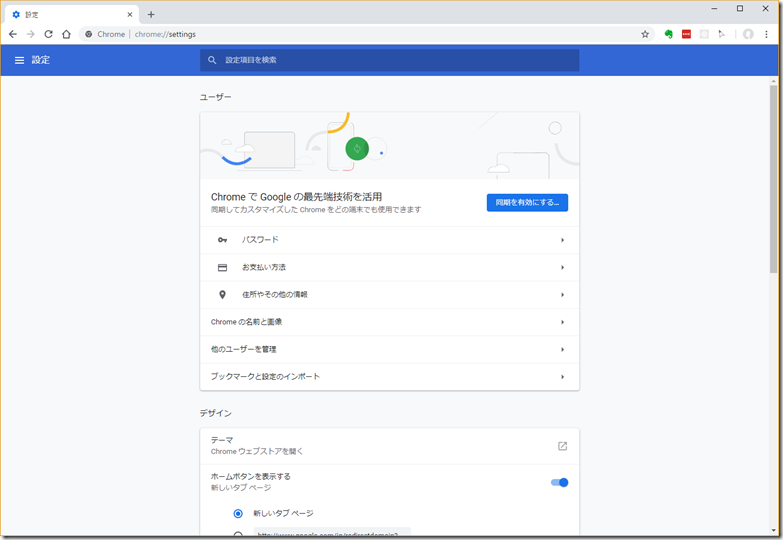Click the location pin beside 住所やその他の情報
This screenshot has width=783, height=540.
222,295
